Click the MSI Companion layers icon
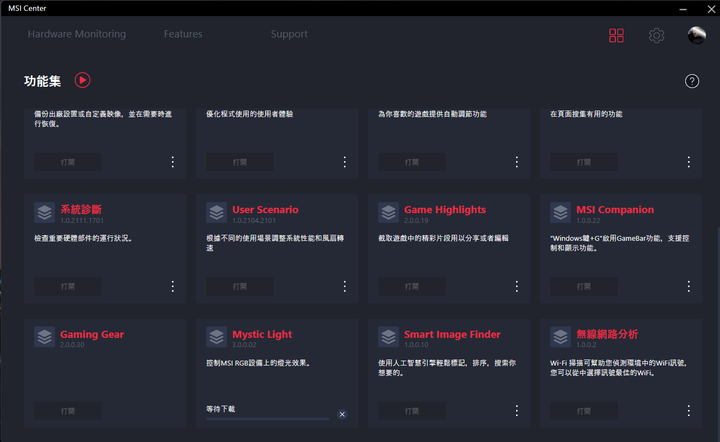The width and height of the screenshot is (720, 442). [x=560, y=213]
